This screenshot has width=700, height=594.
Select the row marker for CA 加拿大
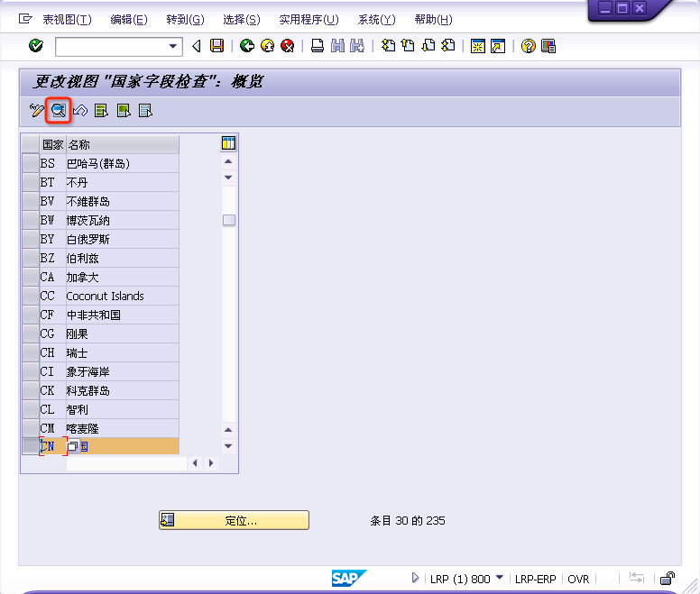(31, 277)
